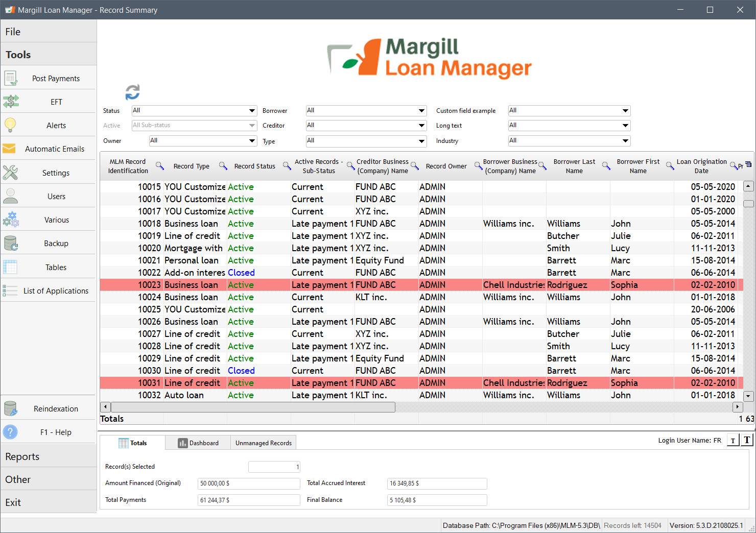756x533 pixels.
Task: Open List of Applications icon
Action: point(10,290)
